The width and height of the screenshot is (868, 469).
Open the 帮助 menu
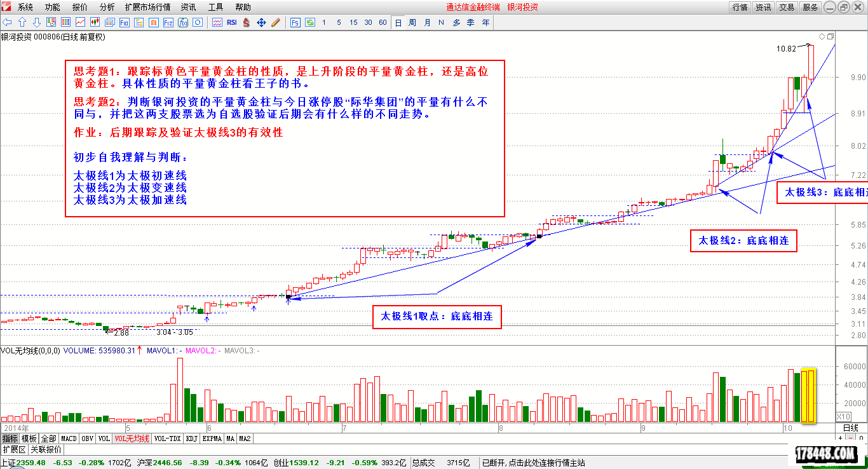(x=243, y=7)
